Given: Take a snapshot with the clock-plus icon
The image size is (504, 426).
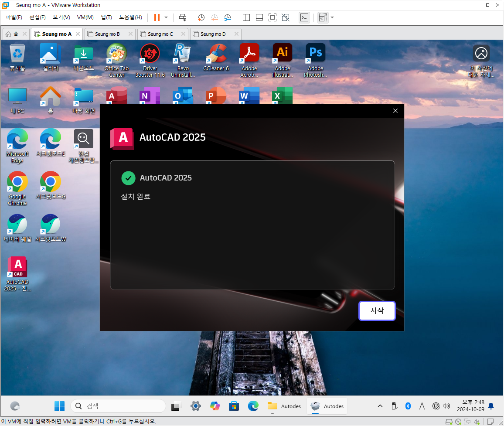Looking at the screenshot, I should point(201,17).
